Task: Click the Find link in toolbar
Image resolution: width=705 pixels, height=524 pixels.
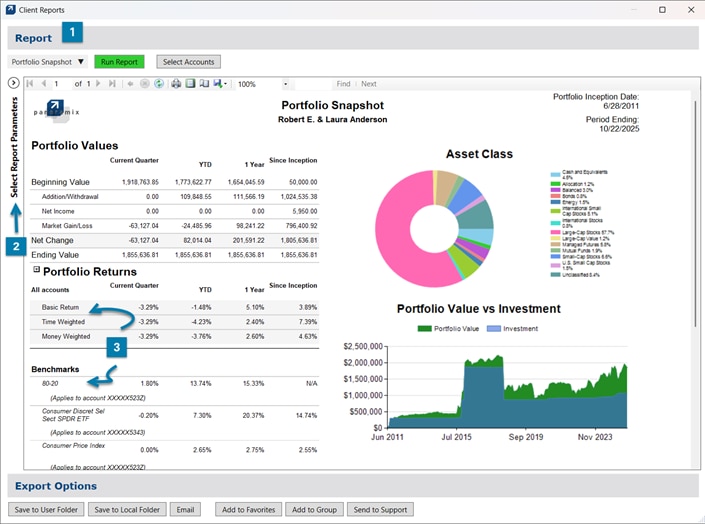Action: click(343, 84)
